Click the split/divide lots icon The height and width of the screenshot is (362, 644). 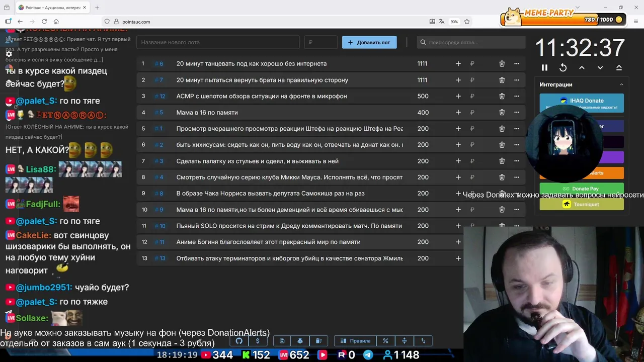pos(404,341)
